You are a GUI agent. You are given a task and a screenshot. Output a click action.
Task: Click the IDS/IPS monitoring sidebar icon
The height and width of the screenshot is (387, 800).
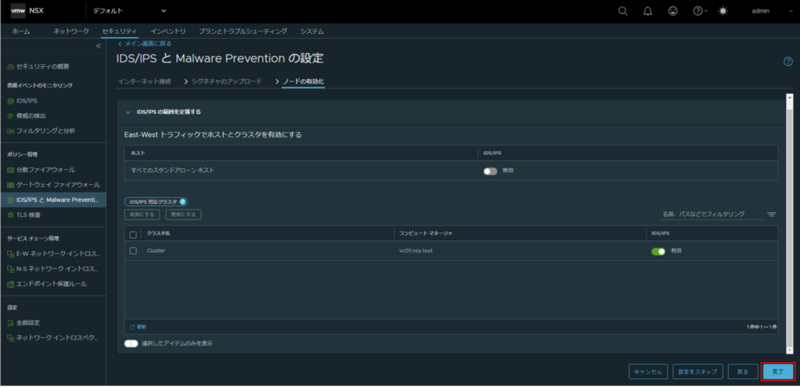10,101
